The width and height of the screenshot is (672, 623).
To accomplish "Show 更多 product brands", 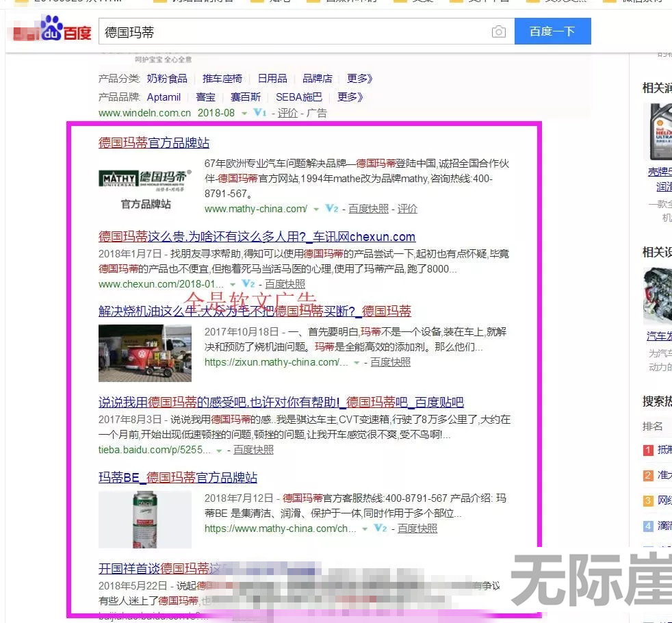I will pyautogui.click(x=350, y=97).
